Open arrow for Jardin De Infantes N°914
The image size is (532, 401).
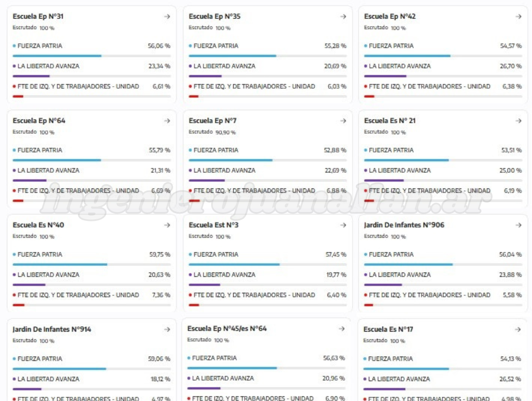click(167, 329)
